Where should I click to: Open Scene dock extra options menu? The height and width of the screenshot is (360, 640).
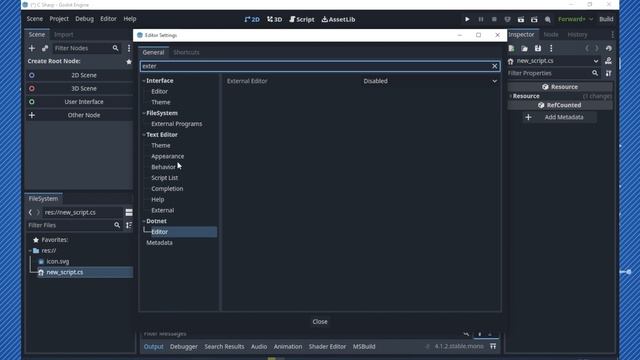click(x=129, y=48)
